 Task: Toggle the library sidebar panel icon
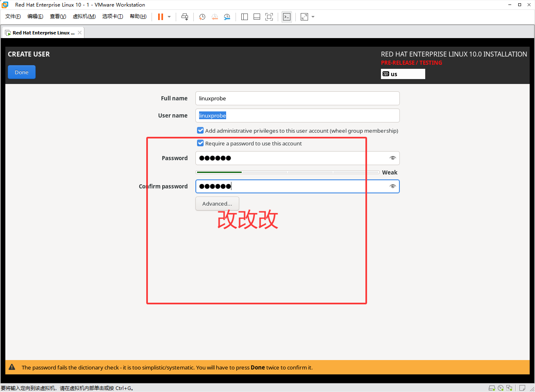pyautogui.click(x=245, y=17)
